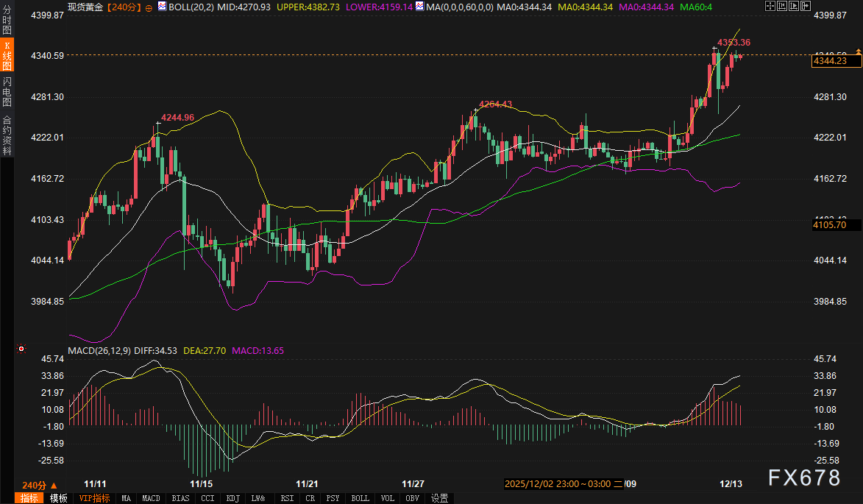Click the BOLL indicator chart icon

coord(163,7)
